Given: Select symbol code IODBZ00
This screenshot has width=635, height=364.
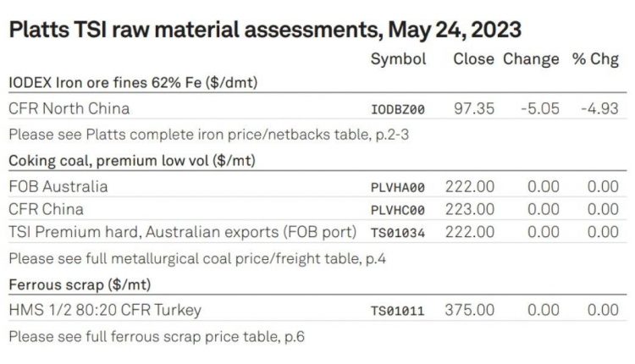Looking at the screenshot, I should click(x=398, y=109).
